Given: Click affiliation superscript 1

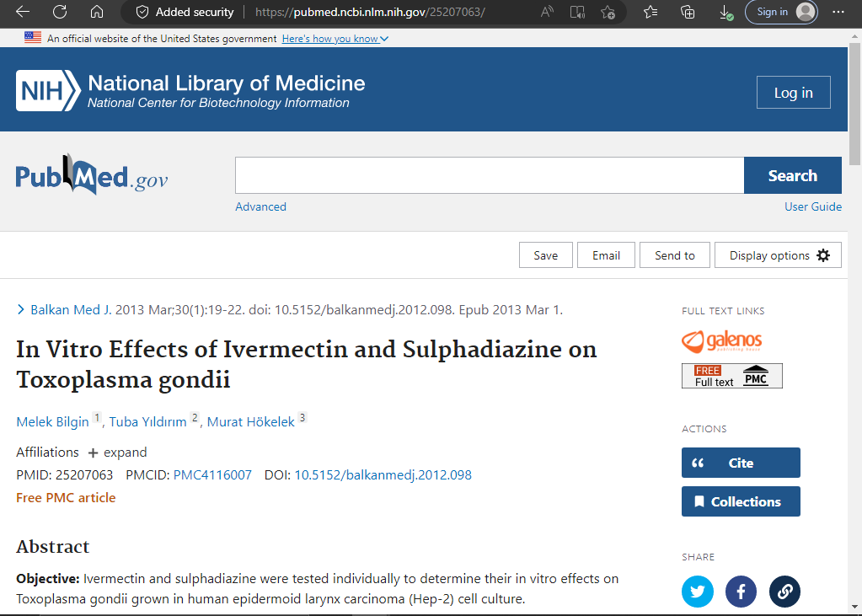Looking at the screenshot, I should [97, 417].
